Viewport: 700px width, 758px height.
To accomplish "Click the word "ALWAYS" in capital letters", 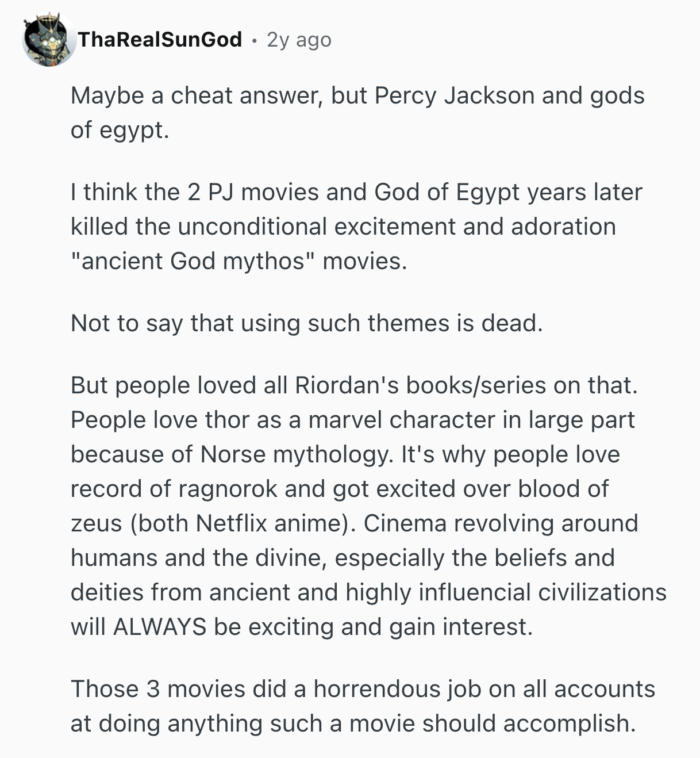I will 160,627.
